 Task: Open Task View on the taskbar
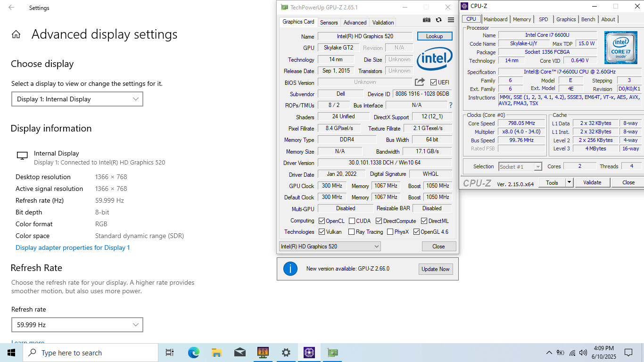170,353
